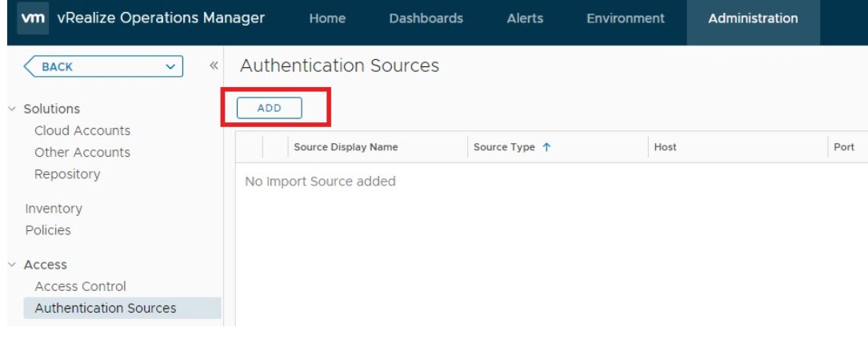Open the Repository item
The image size is (868, 347).
pyautogui.click(x=67, y=173)
